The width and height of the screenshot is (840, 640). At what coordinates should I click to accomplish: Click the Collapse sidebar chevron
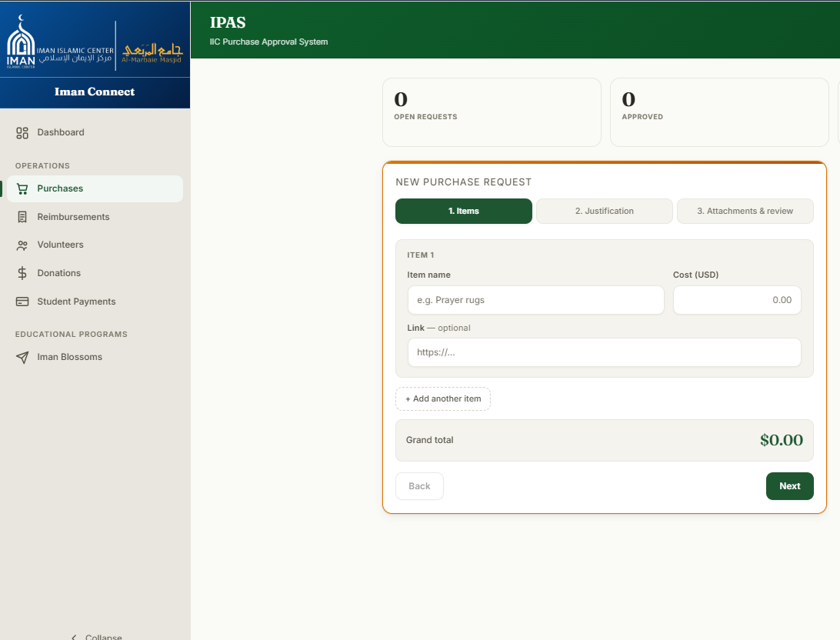[x=74, y=637]
